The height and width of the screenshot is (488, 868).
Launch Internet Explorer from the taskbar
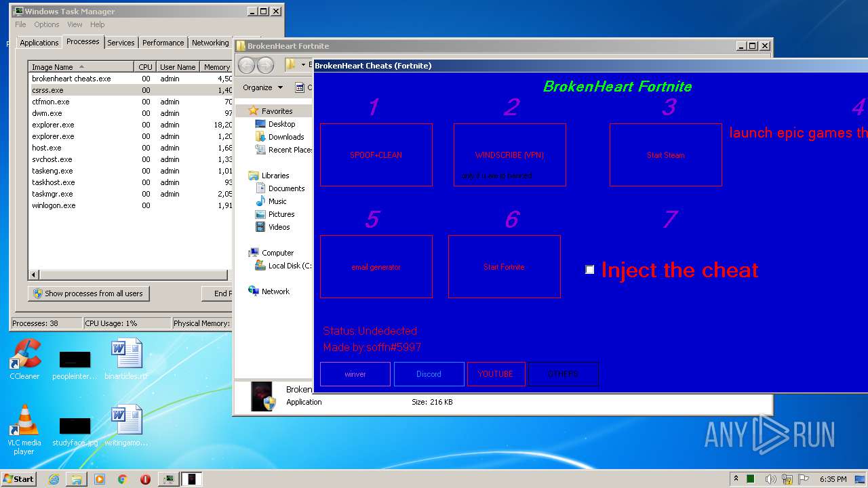tap(54, 479)
